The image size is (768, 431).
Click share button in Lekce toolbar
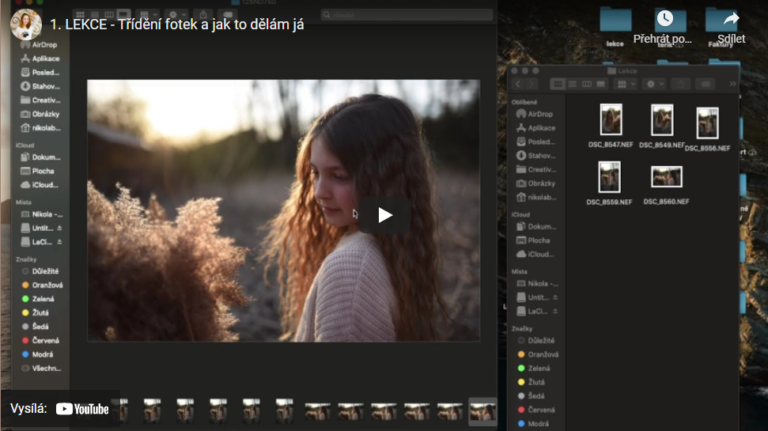[681, 84]
